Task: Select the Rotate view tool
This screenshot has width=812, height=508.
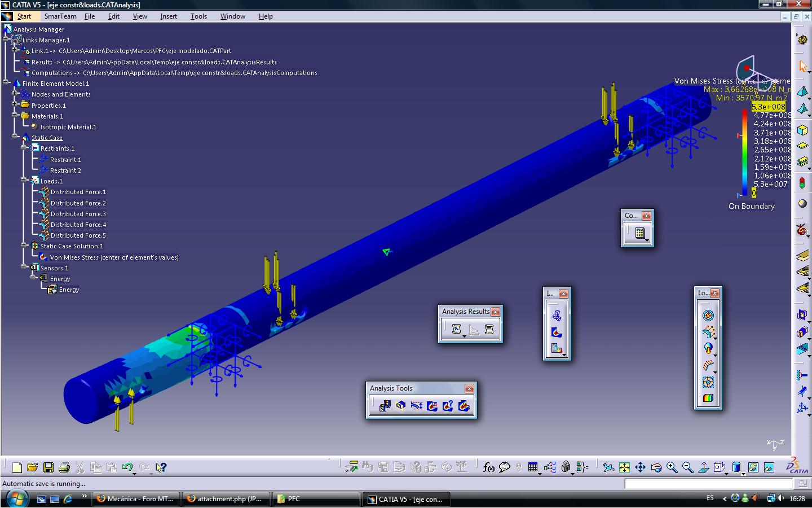Action: (x=656, y=467)
